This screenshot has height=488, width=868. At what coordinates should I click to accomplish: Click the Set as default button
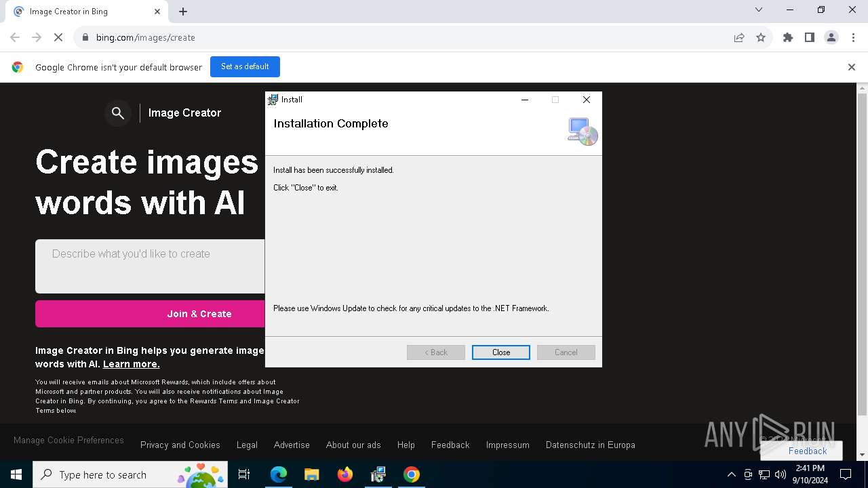click(245, 67)
